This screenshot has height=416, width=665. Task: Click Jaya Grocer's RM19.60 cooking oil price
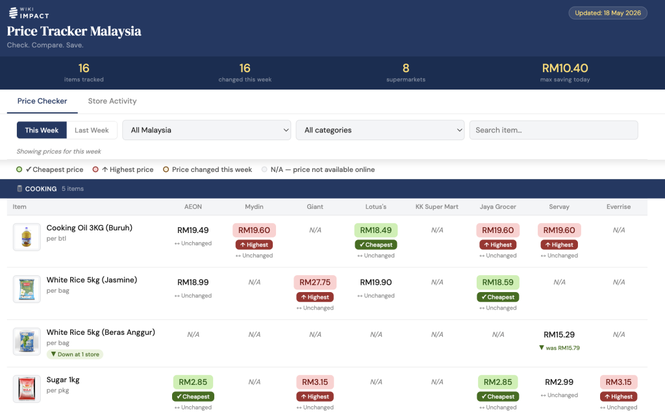498,230
